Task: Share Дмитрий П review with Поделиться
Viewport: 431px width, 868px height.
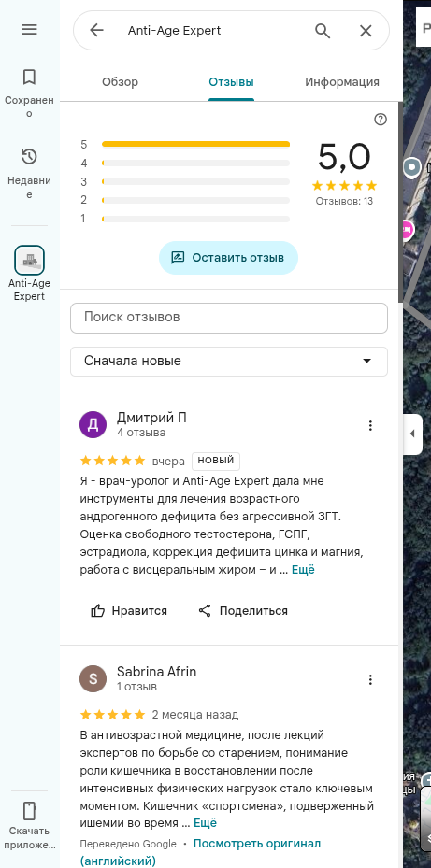Action: point(243,610)
